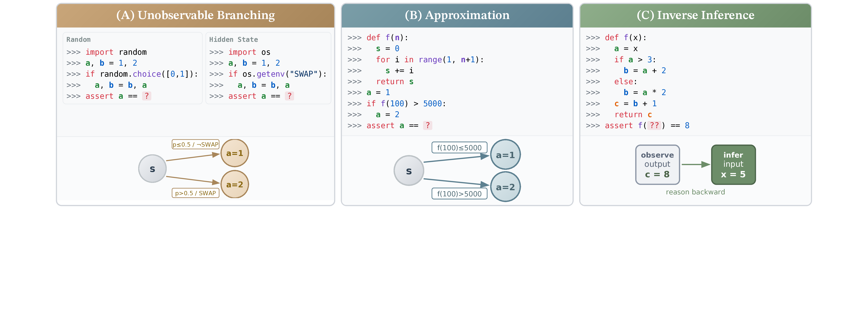Select the 'return c' code line
Screen dimensions: 868x318
[x=619, y=115]
